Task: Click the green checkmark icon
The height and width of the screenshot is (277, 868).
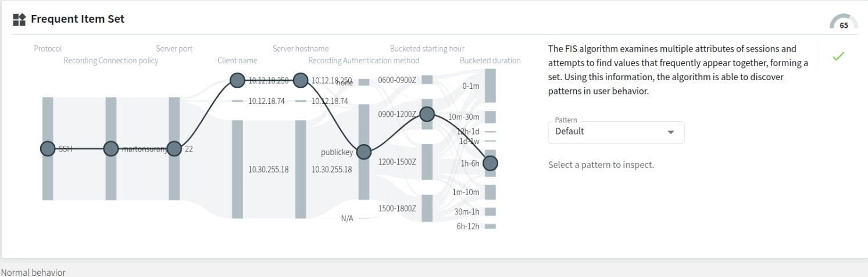Action: (x=838, y=56)
